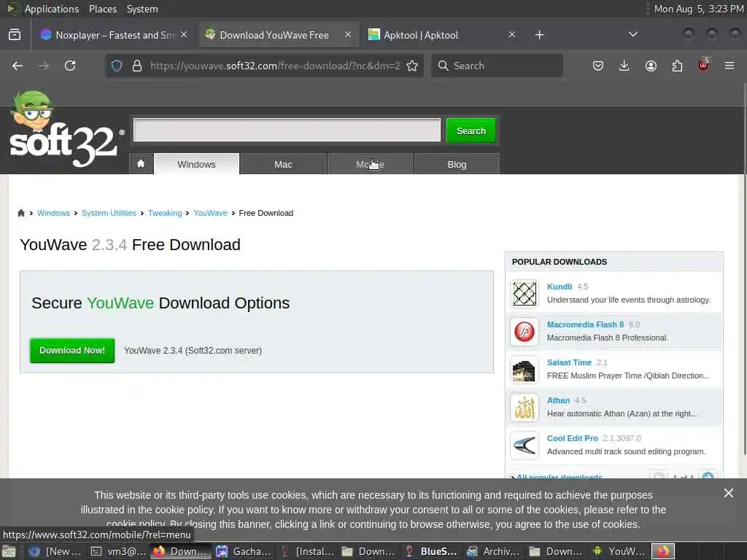The image size is (747, 560).
Task: Close the Apktool tab
Action: click(x=511, y=35)
